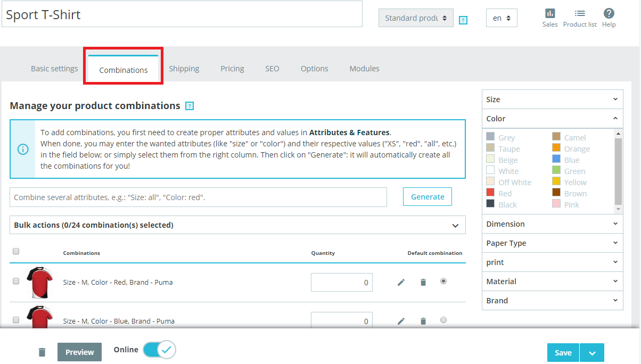Switch to the Shipping tab
The width and height of the screenshot is (641, 364).
[184, 68]
